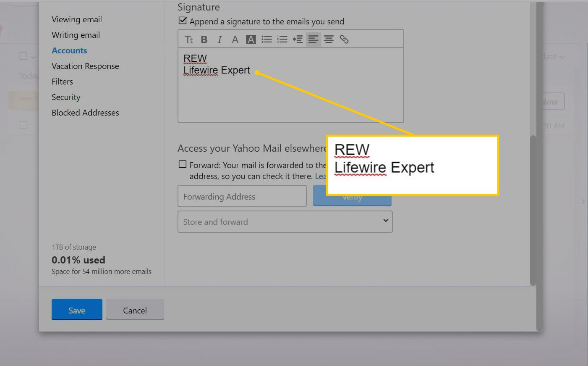Click the settings dialog vertical scrollbar
The image size is (588, 366).
coord(533,210)
